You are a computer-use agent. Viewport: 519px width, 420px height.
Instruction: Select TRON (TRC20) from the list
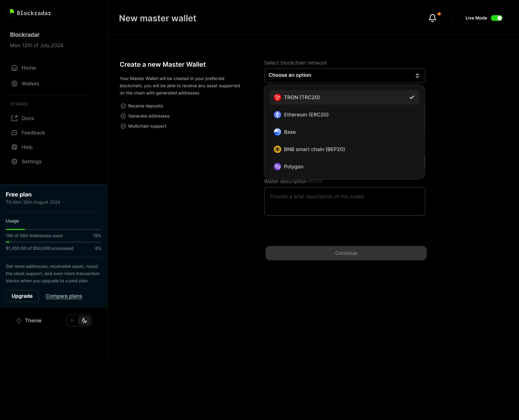pos(344,97)
